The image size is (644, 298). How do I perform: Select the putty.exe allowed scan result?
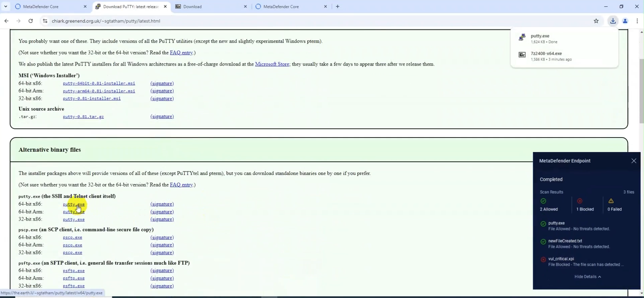tap(586, 226)
